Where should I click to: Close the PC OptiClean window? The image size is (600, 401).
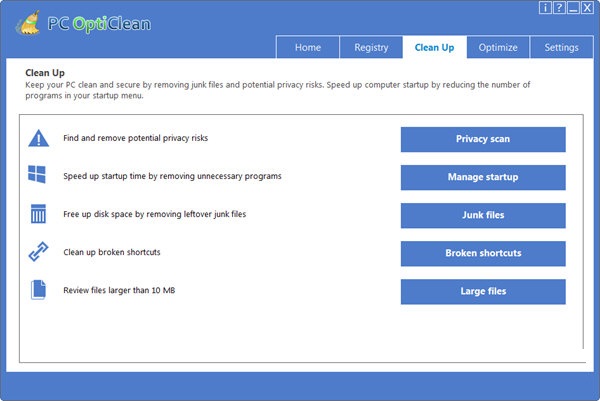(587, 7)
